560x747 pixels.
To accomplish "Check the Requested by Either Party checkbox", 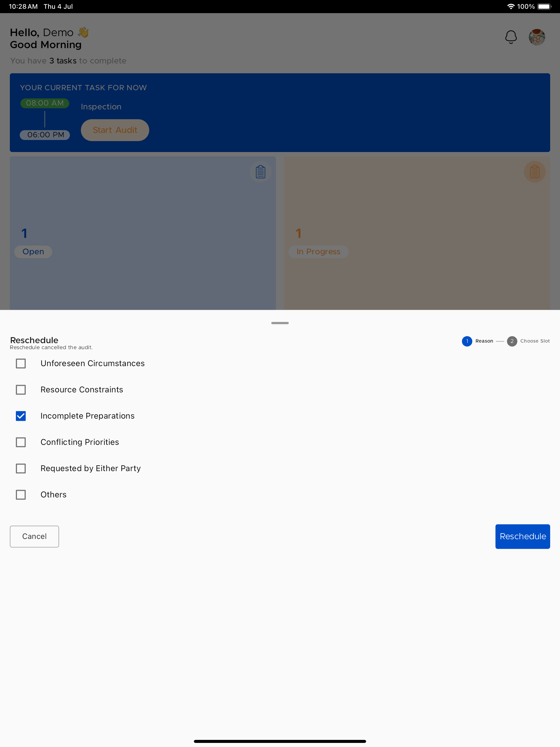I will click(21, 468).
